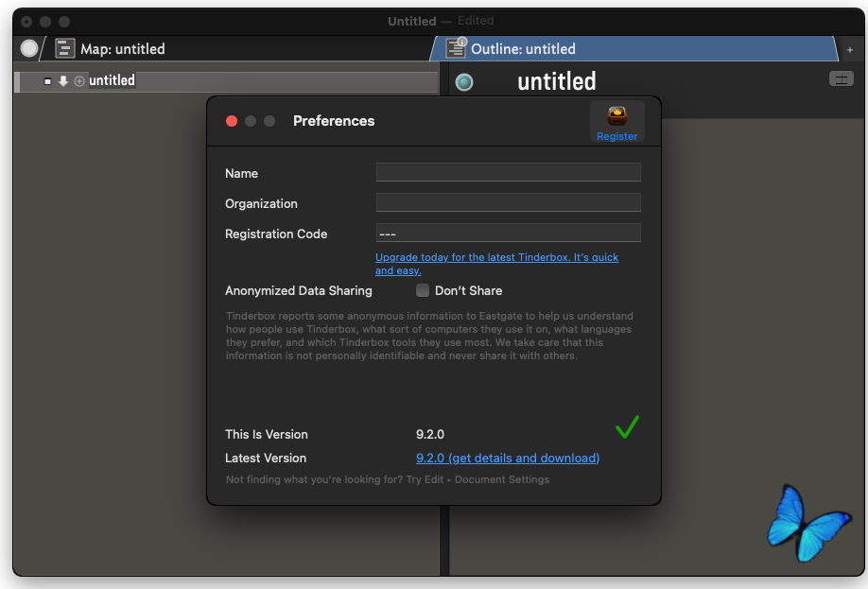Click the This Is Version label
This screenshot has height=589, width=868.
[267, 434]
